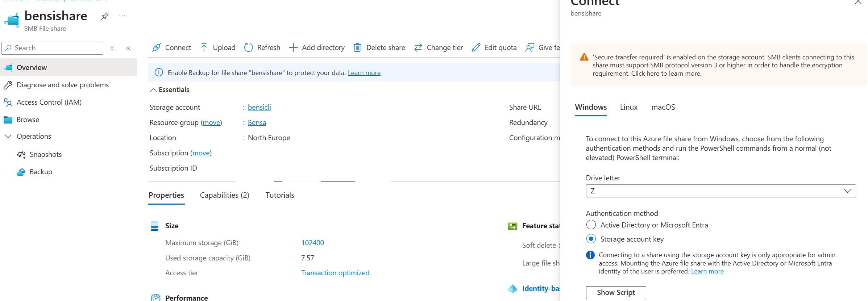The height and width of the screenshot is (301, 868).
Task: Switch to the Windows tab
Action: 591,107
